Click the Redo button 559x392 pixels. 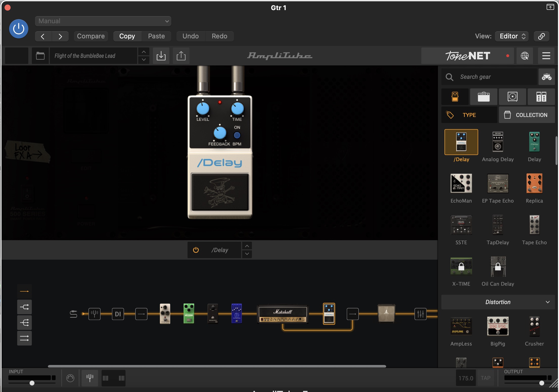coord(219,36)
